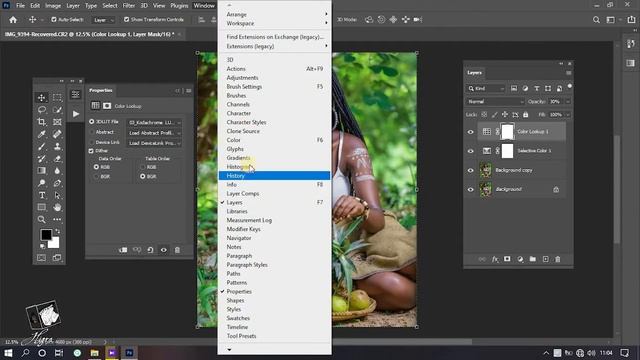Open the 3DLUT File dropdown
Image resolution: width=640 pixels, height=360 pixels.
(x=154, y=122)
